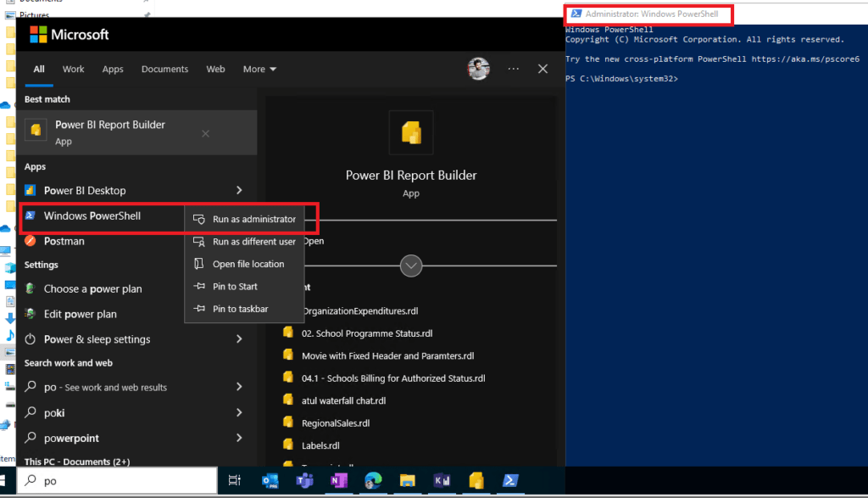Switch to the Work search tab
Viewport: 868px width, 498px height.
[73, 70]
